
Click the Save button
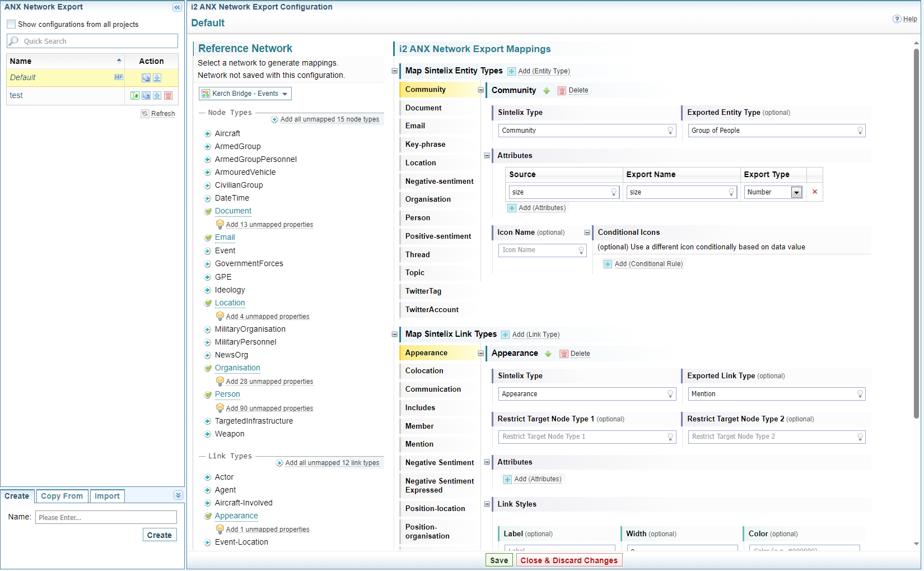498,560
